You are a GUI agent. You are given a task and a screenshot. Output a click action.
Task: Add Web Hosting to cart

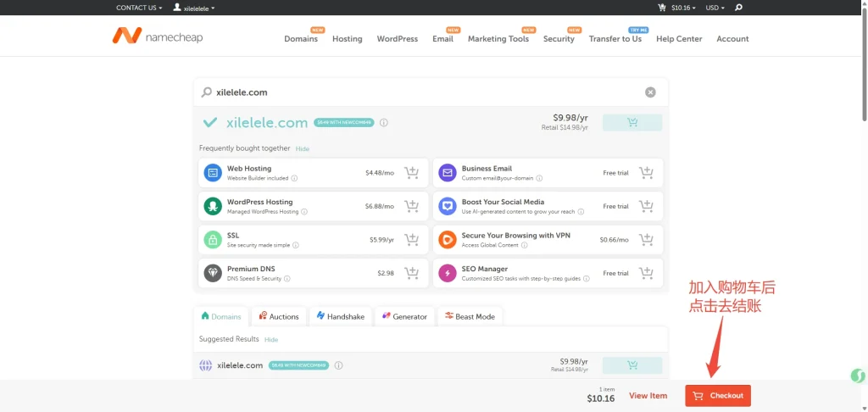(x=411, y=173)
